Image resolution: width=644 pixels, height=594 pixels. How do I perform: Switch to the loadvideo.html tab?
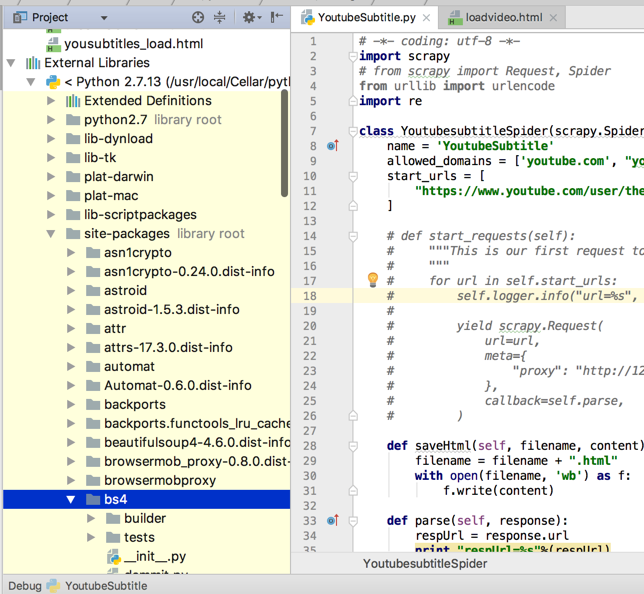pyautogui.click(x=503, y=18)
